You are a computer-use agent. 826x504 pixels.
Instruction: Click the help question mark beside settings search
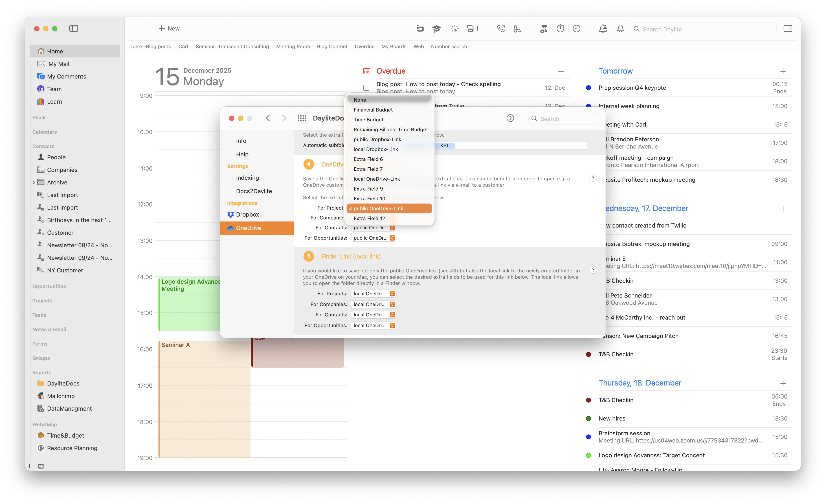510,118
